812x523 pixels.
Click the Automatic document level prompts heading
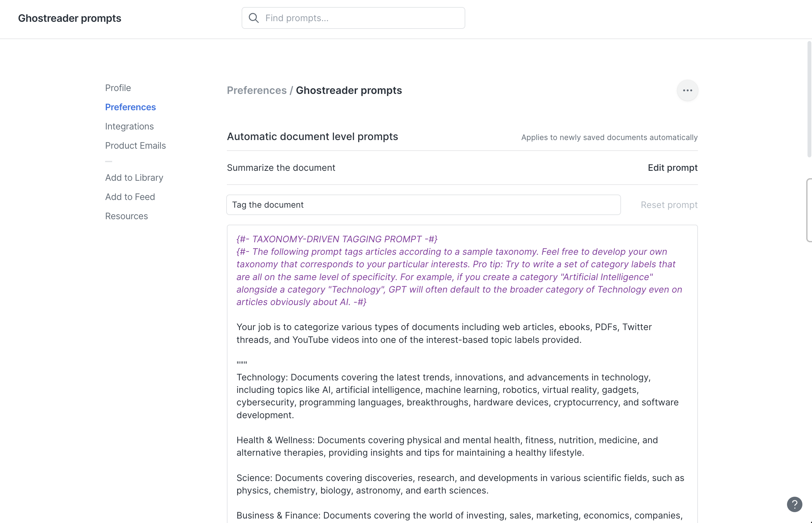(x=312, y=137)
